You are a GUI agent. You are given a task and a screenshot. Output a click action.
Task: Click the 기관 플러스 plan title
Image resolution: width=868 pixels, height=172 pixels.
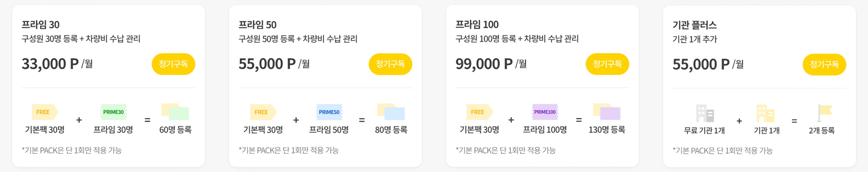(x=694, y=25)
